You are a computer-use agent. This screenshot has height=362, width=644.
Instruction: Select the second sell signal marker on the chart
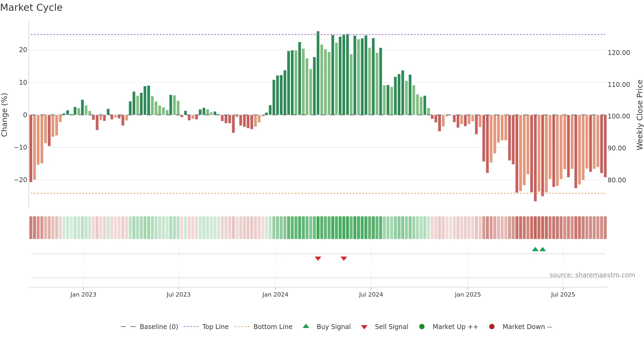click(344, 258)
